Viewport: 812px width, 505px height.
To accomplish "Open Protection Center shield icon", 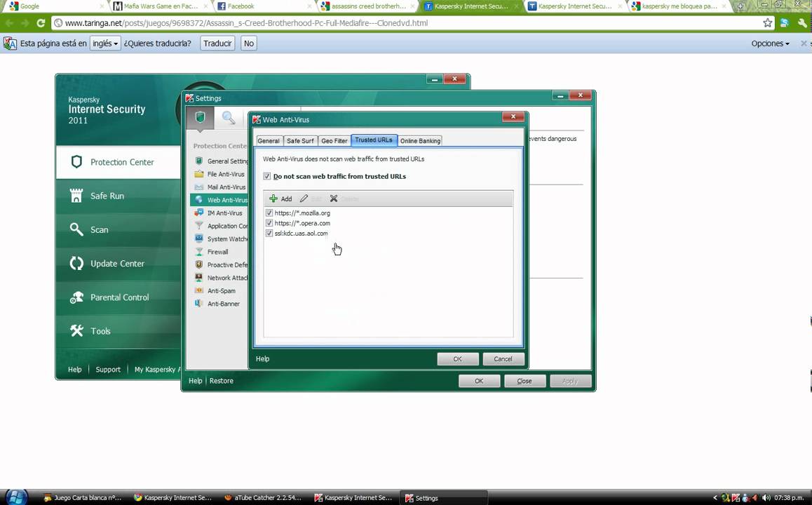I will [x=76, y=162].
